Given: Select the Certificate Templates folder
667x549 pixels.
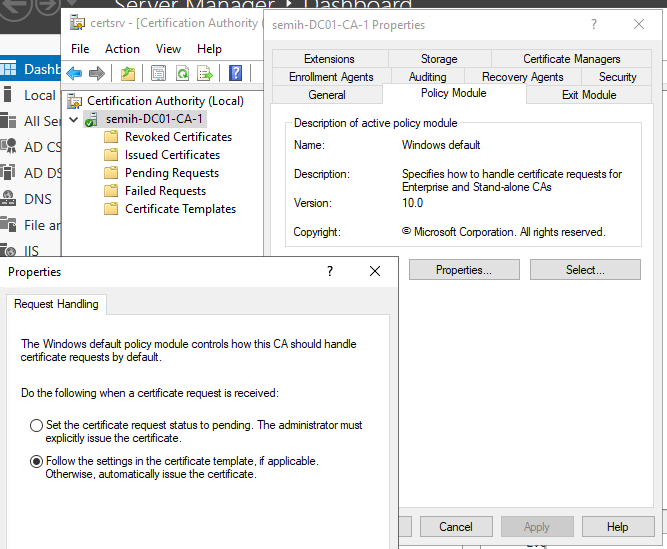Looking at the screenshot, I should click(179, 209).
